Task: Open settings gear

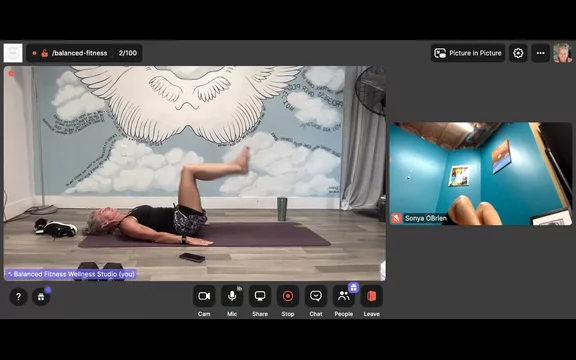Action: point(518,53)
